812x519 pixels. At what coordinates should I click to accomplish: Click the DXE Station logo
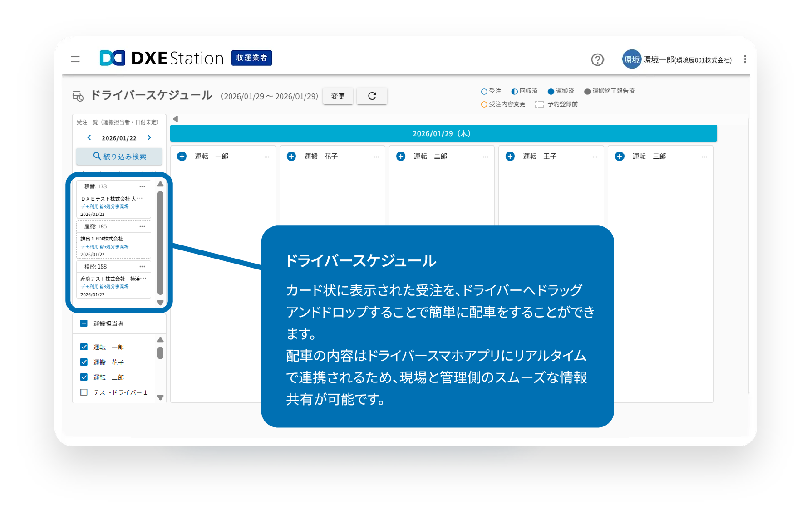(x=160, y=58)
